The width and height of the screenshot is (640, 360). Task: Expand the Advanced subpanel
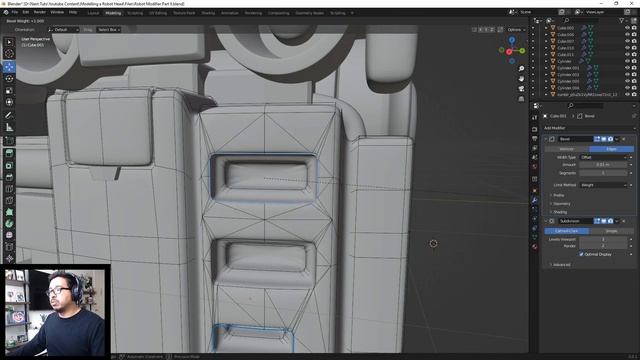561,265
